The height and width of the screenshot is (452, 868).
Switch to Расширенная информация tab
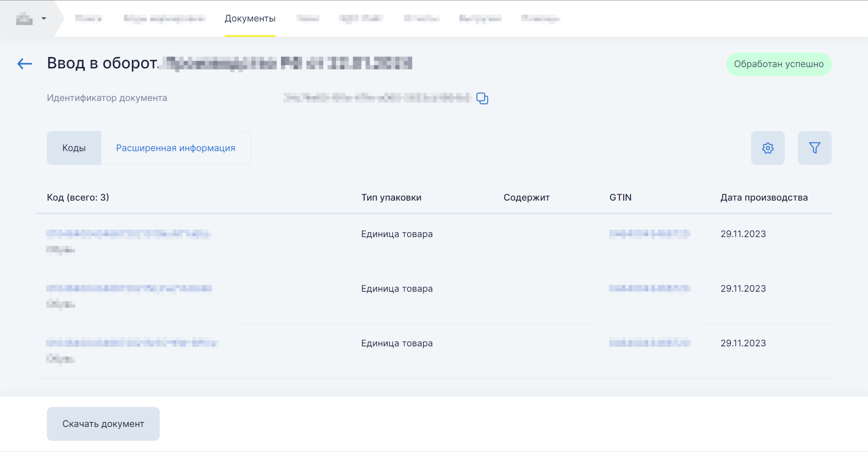pyautogui.click(x=176, y=148)
